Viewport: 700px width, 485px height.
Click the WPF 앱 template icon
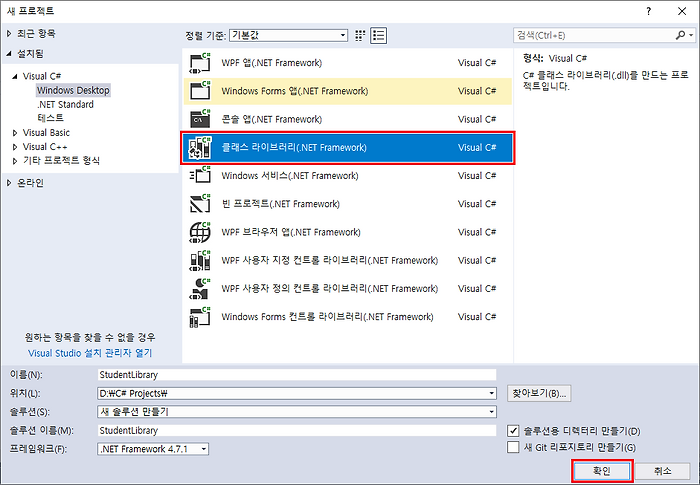tap(200, 63)
